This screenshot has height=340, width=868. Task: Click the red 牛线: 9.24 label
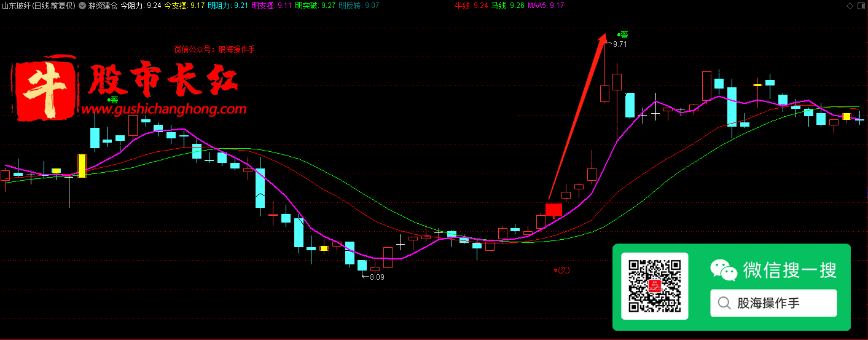tap(471, 6)
